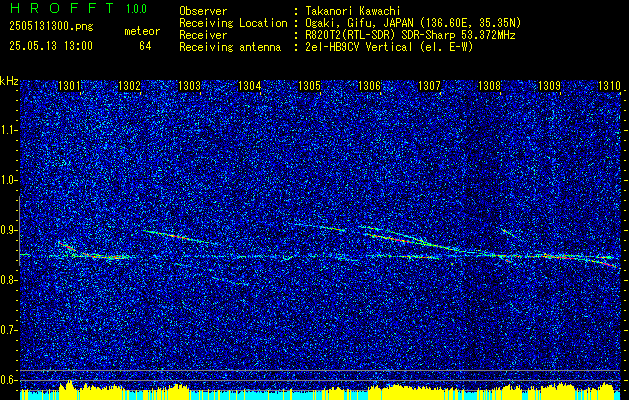Click the 1304 time marker
The image size is (629, 400).
[250, 85]
